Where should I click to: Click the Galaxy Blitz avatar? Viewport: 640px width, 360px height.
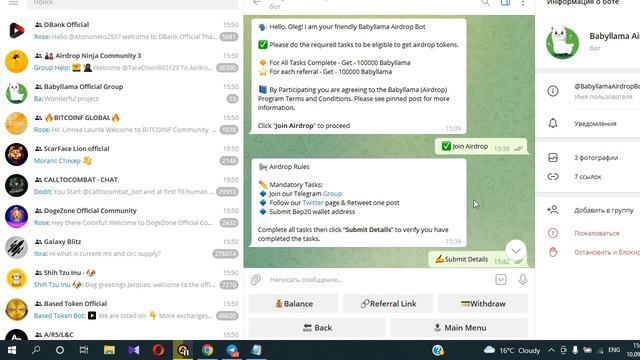click(x=16, y=248)
